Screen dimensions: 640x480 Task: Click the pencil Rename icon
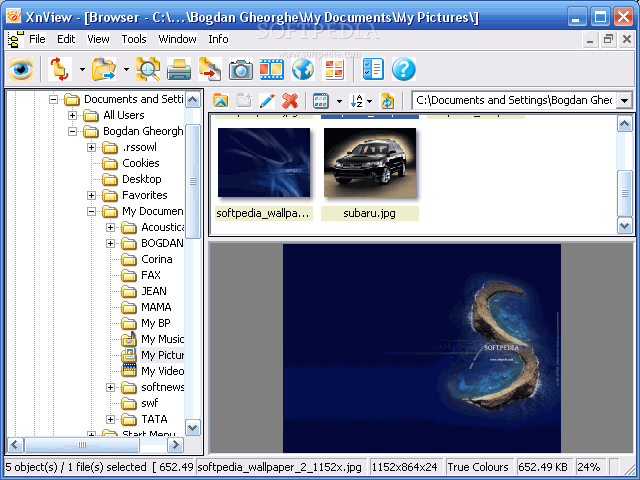click(267, 100)
